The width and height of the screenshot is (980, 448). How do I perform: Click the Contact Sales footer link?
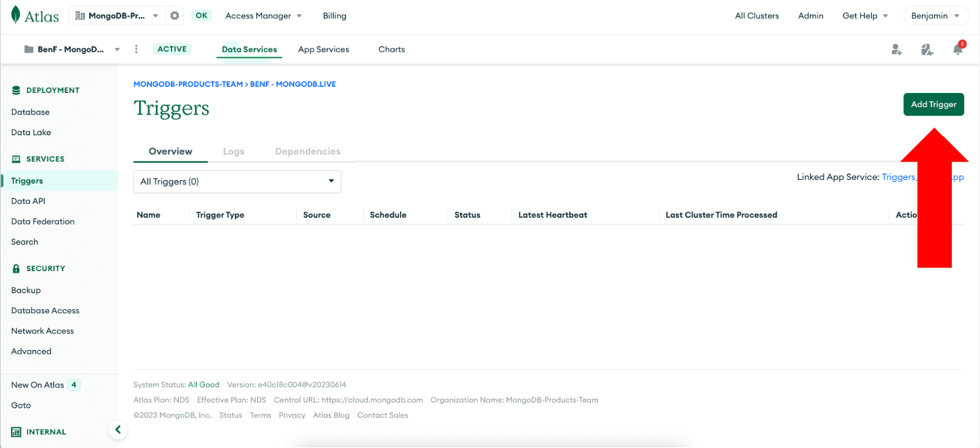click(382, 416)
